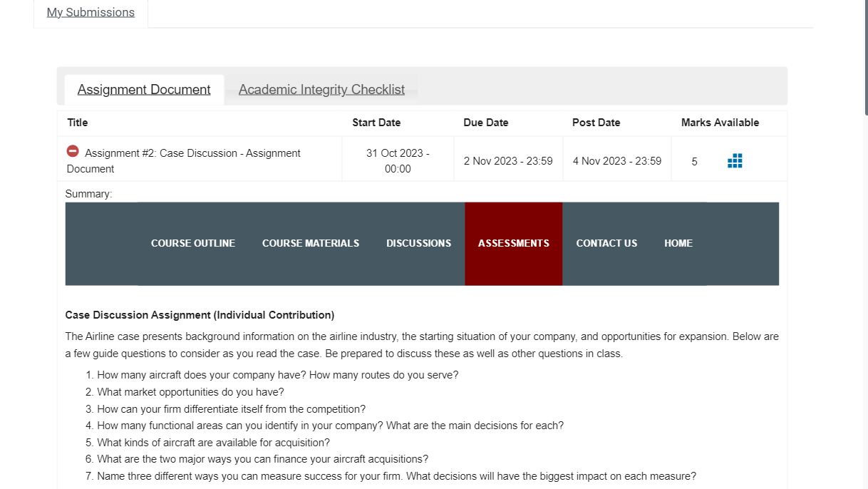Open the rubric grid icon for Assignment #2
Viewport: 868px width, 489px height.
coord(735,160)
